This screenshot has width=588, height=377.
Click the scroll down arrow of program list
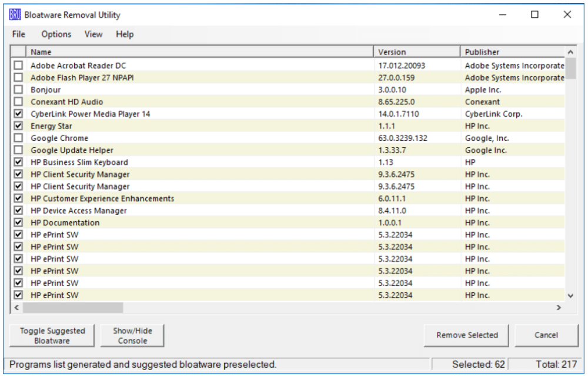pyautogui.click(x=570, y=296)
